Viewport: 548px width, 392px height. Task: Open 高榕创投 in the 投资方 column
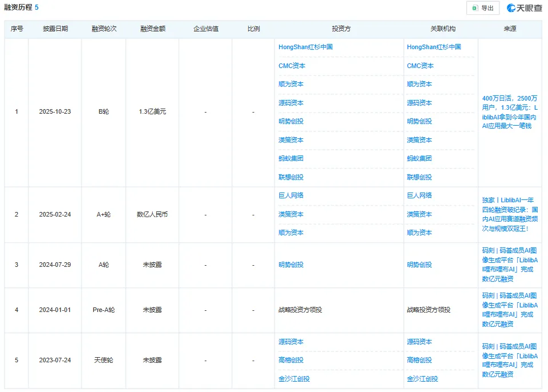tap(291, 360)
